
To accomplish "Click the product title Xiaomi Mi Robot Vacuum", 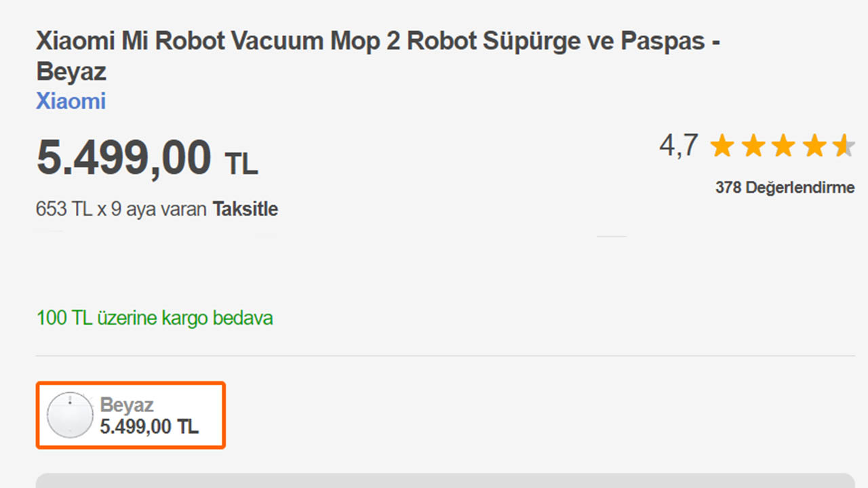I will 376,42.
